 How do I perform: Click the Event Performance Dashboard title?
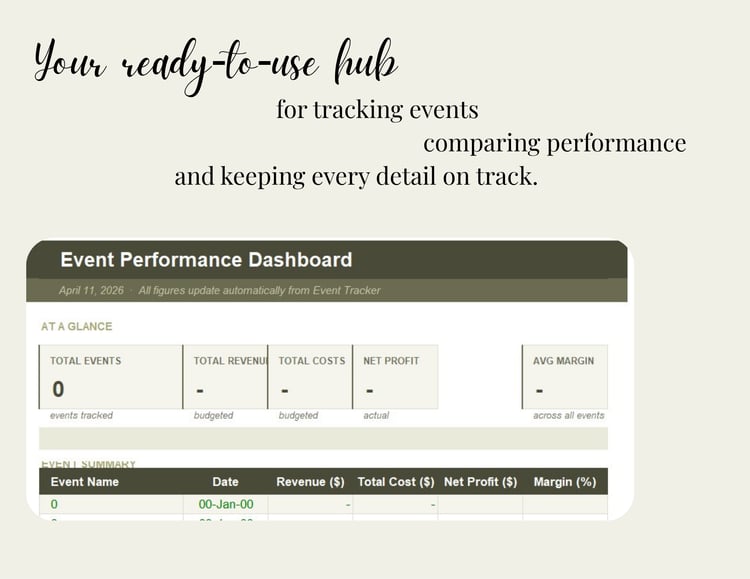pos(206,260)
